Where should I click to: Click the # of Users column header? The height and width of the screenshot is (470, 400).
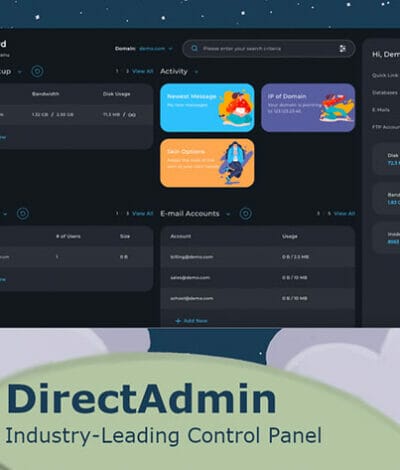click(68, 236)
